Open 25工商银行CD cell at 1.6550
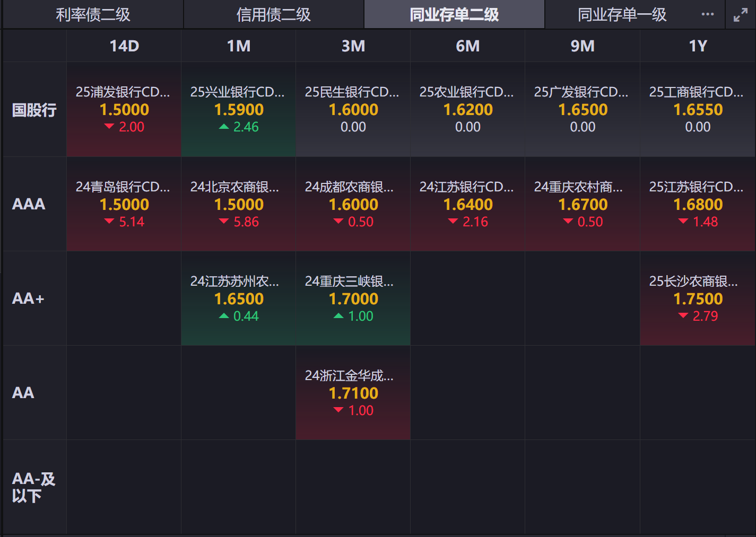Image resolution: width=756 pixels, height=537 pixels. (x=698, y=110)
